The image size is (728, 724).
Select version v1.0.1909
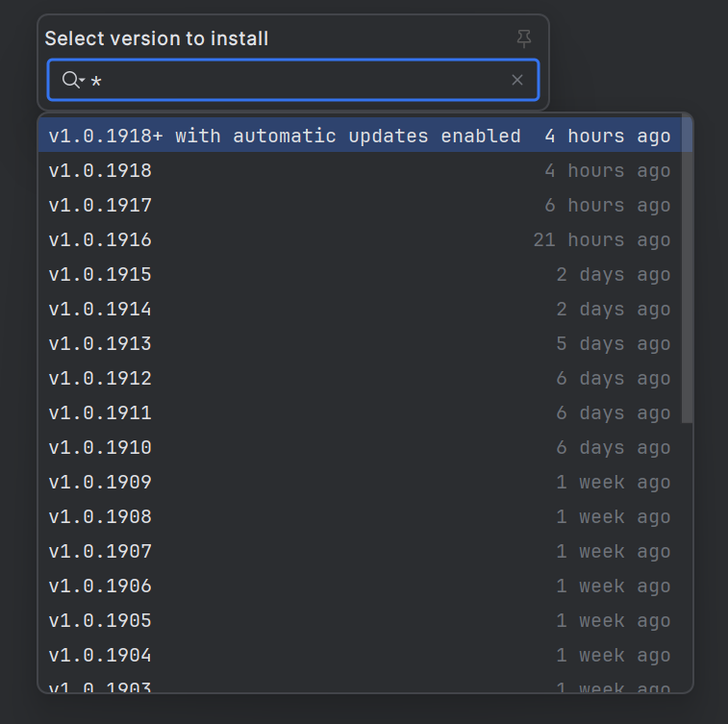click(100, 483)
